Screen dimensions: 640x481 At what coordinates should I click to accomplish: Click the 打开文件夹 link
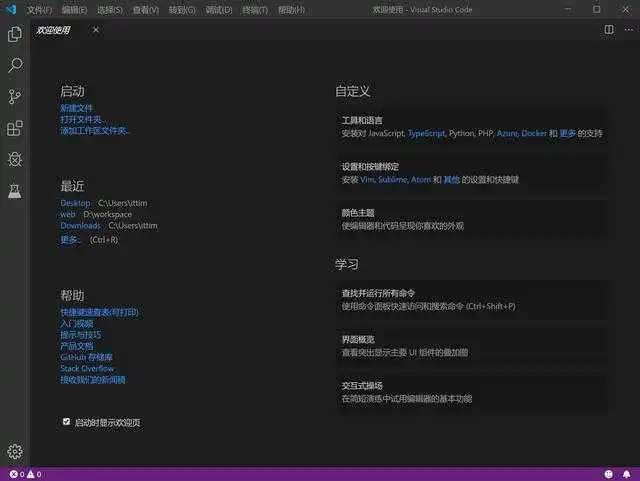tap(83, 119)
